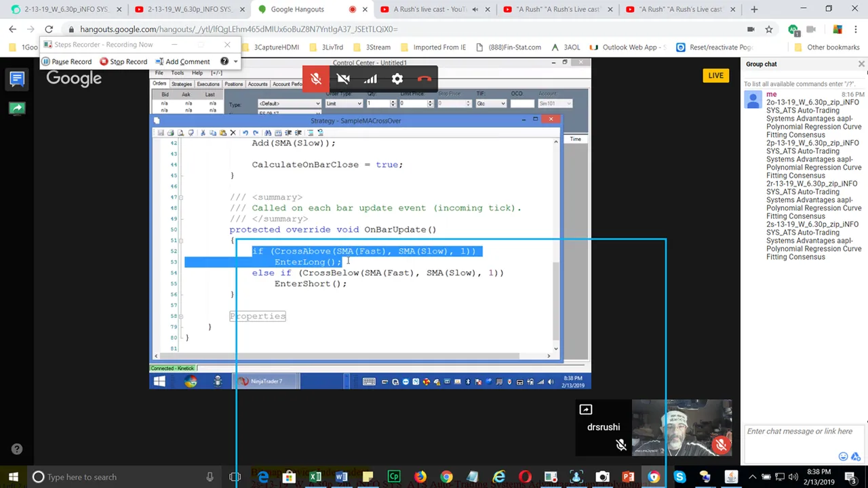Click the OCO input field
This screenshot has width=868, height=488.
pos(521,104)
